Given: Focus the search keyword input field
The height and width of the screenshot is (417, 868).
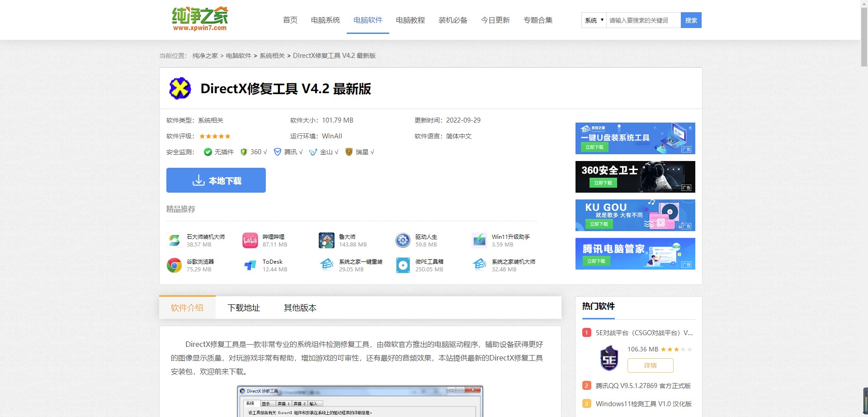Looking at the screenshot, I should pos(643,20).
